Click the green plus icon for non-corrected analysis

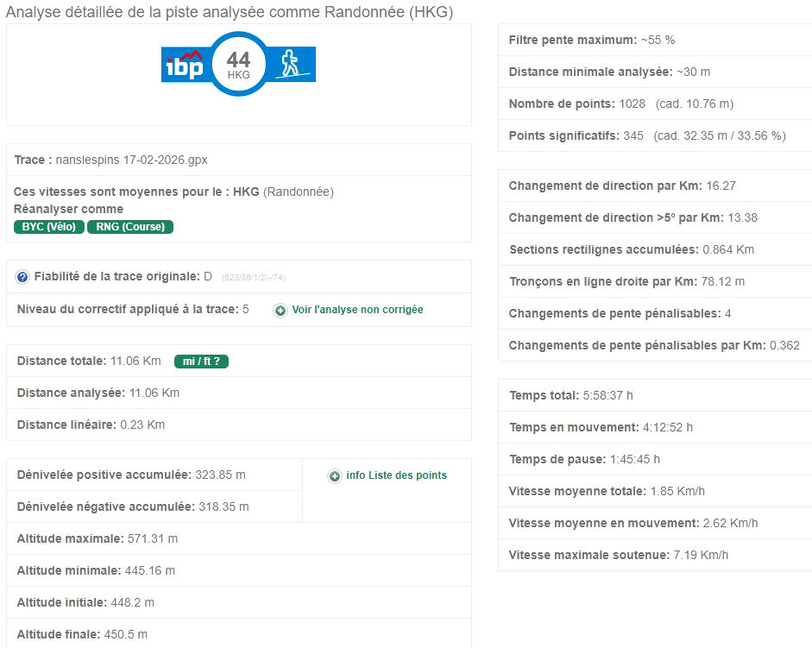[280, 310]
